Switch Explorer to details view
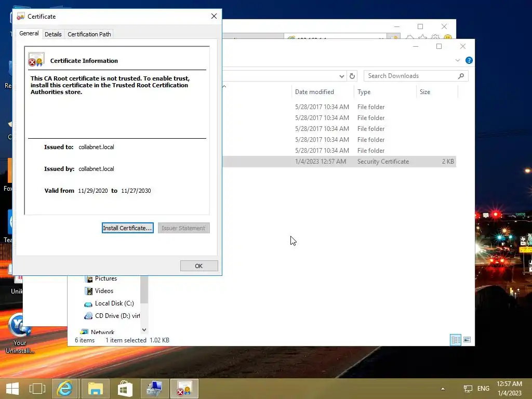The height and width of the screenshot is (399, 532). tap(456, 340)
